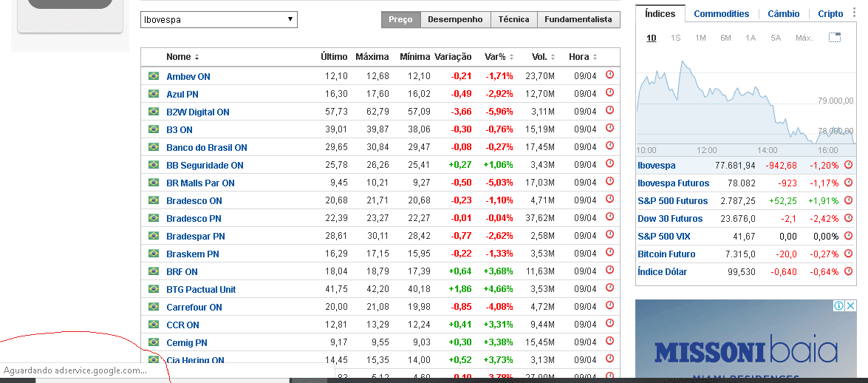
Task: Switch to the Preço tab
Action: click(401, 19)
